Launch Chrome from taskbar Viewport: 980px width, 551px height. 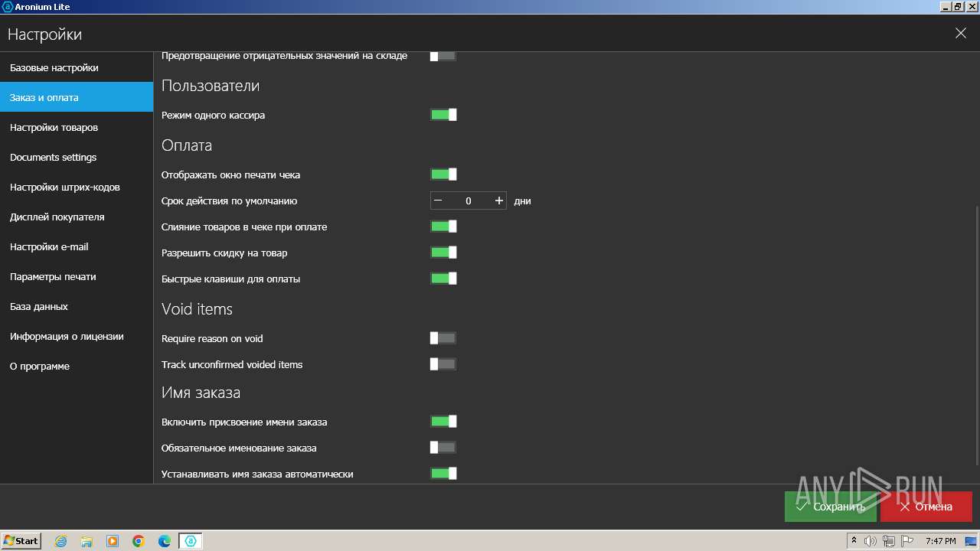tap(139, 541)
